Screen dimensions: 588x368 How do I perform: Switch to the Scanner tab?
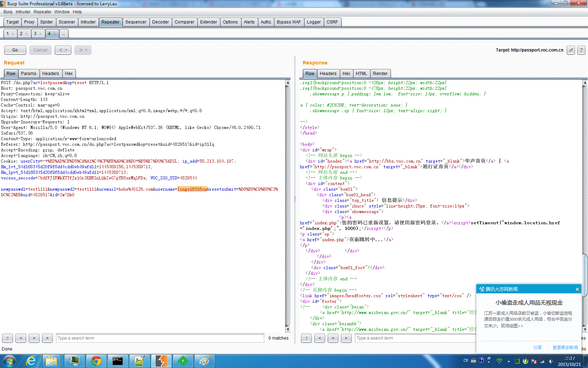pos(67,22)
